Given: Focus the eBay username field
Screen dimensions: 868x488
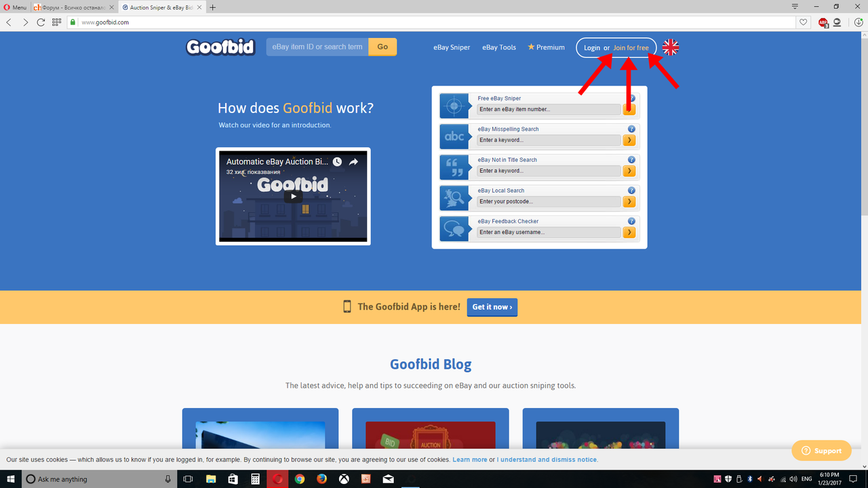Looking at the screenshot, I should [549, 232].
